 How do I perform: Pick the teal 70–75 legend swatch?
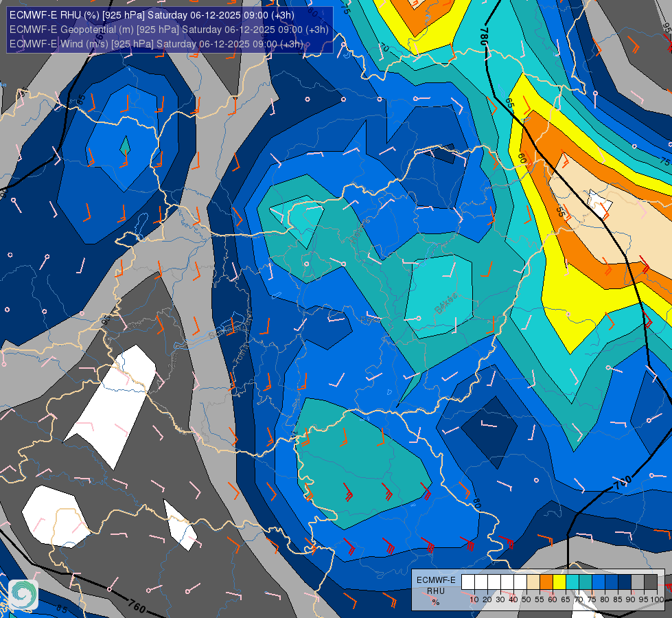(x=586, y=582)
